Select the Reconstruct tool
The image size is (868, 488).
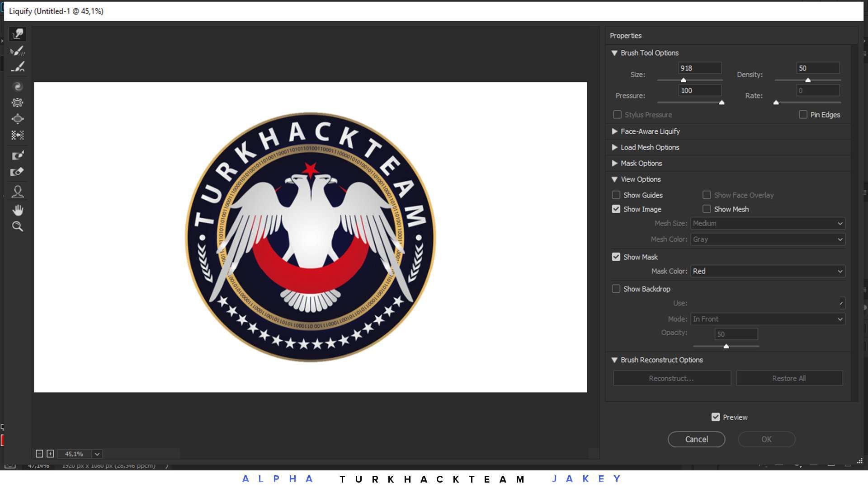18,51
